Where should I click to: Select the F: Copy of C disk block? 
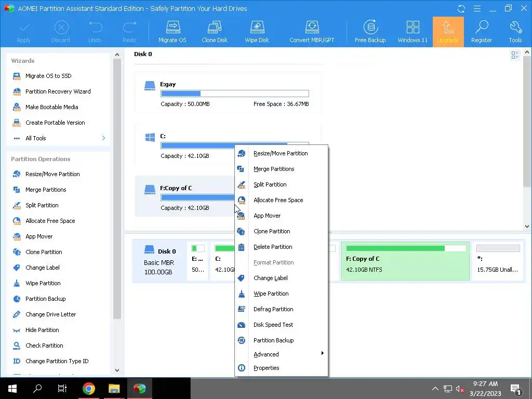(x=405, y=261)
